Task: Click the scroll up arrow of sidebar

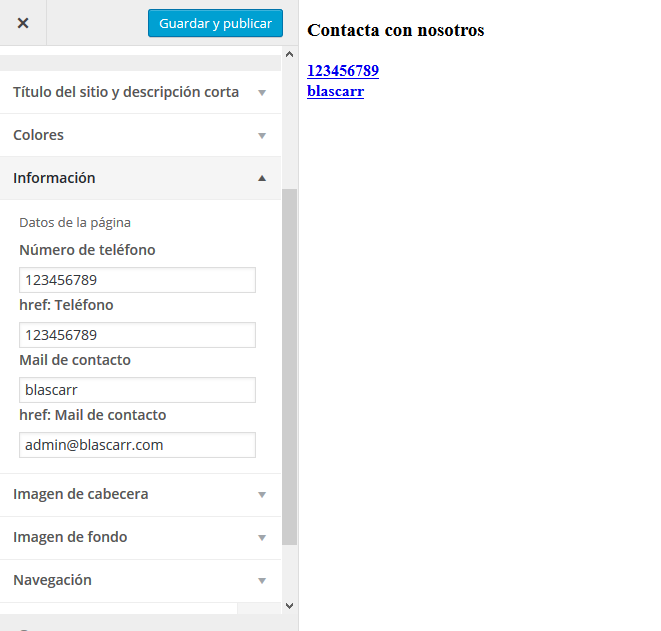Action: [289, 54]
